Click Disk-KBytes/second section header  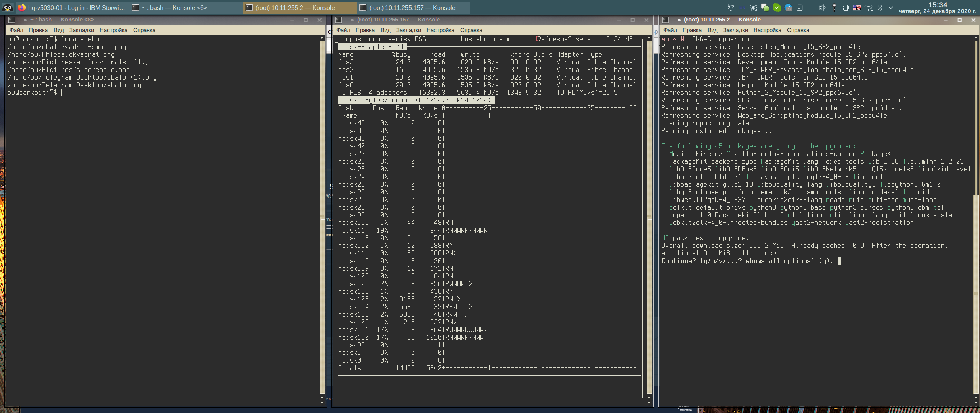416,100
